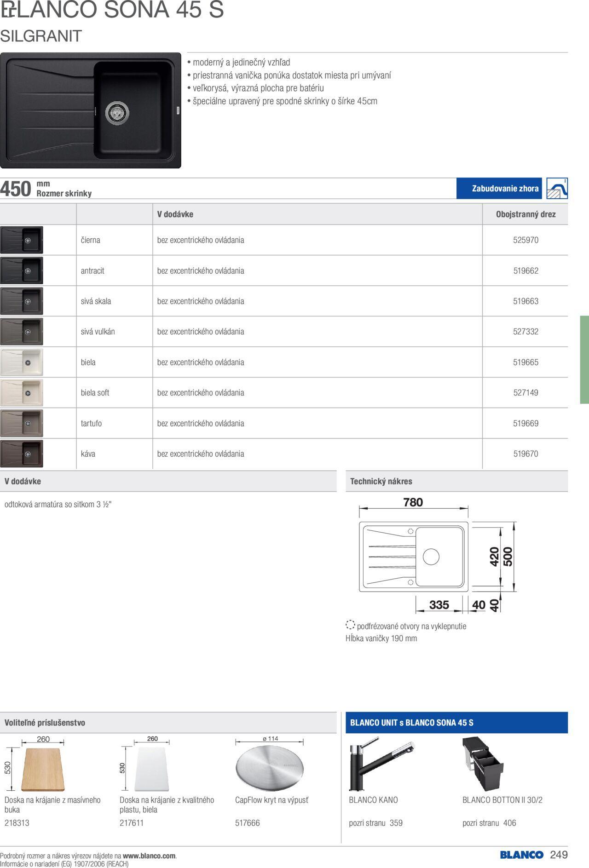Select the biela sink color swatch
Image resolution: width=589 pixels, height=868 pixels.
pos(22,362)
